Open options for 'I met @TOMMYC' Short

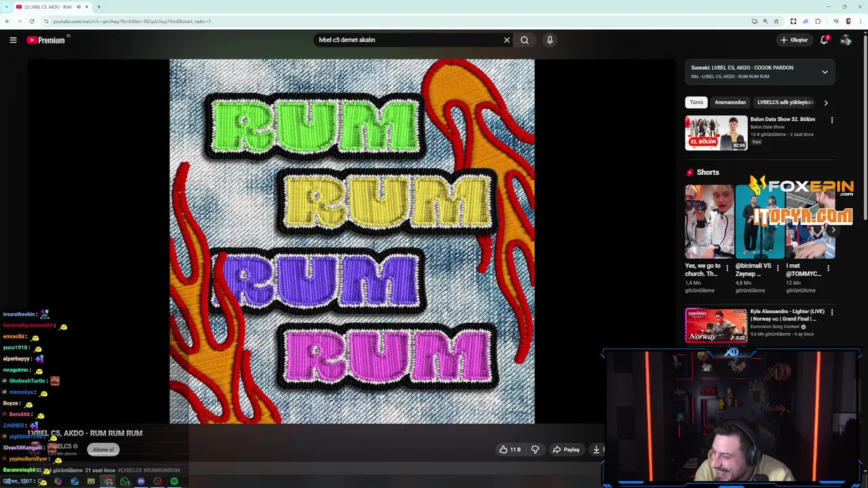(x=828, y=268)
